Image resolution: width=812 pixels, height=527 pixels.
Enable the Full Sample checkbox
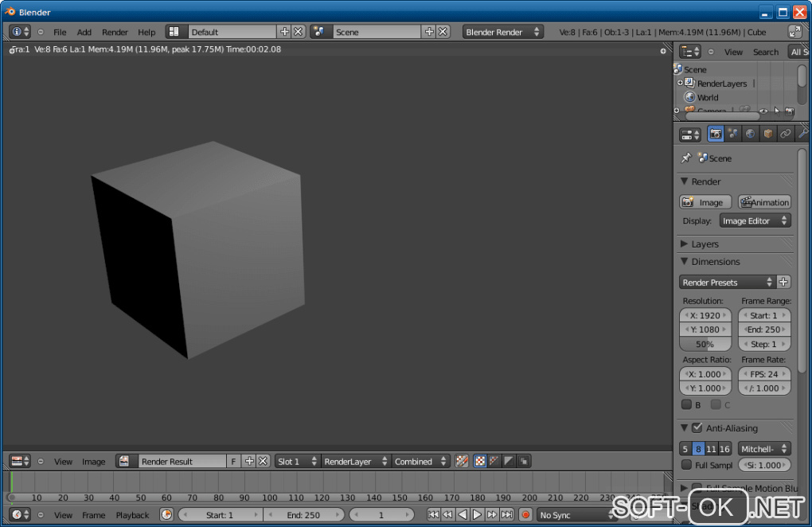[x=687, y=465]
